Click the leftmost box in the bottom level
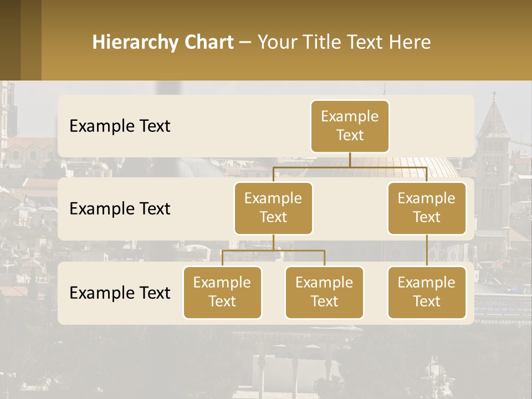This screenshot has height=399, width=532. pyautogui.click(x=222, y=292)
